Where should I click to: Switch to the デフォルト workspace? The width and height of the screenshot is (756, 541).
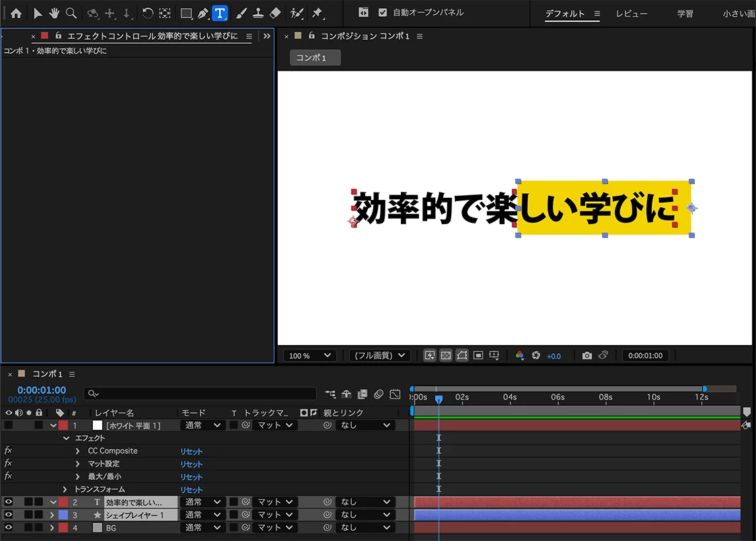(x=564, y=13)
